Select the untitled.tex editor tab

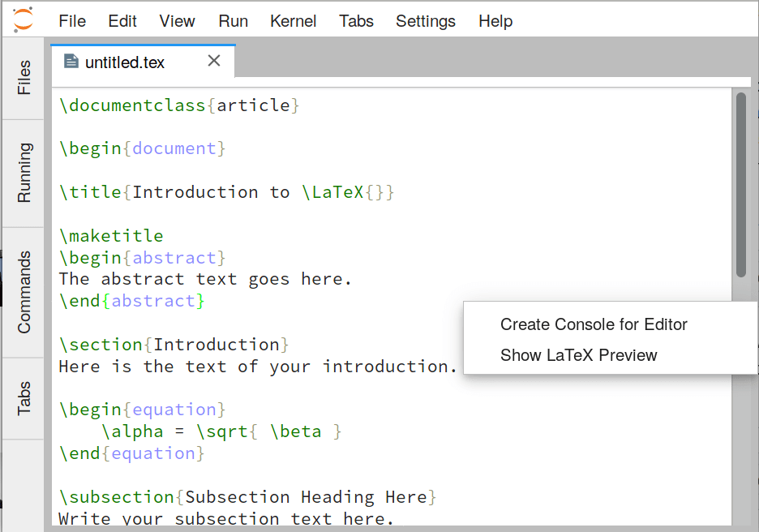click(x=124, y=62)
